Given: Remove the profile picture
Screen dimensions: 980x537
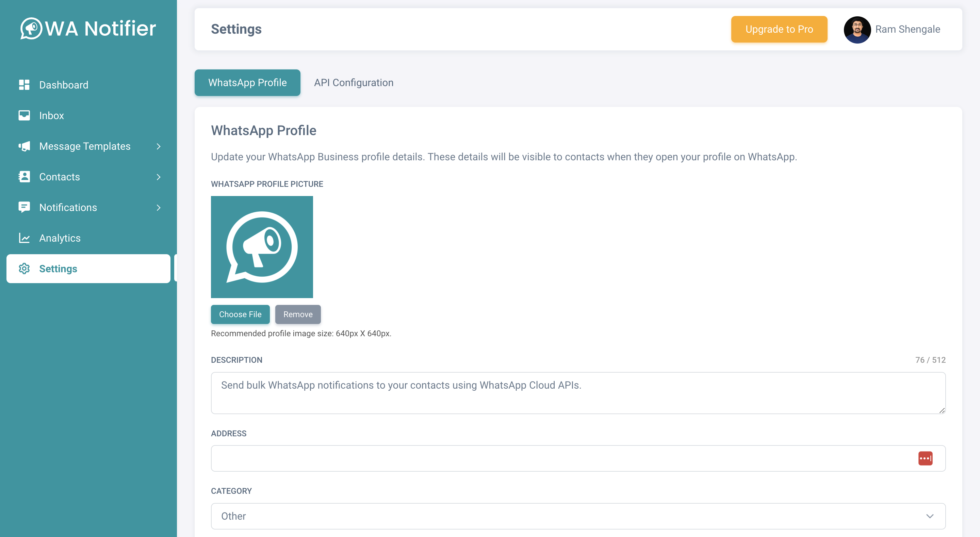Looking at the screenshot, I should (x=298, y=314).
